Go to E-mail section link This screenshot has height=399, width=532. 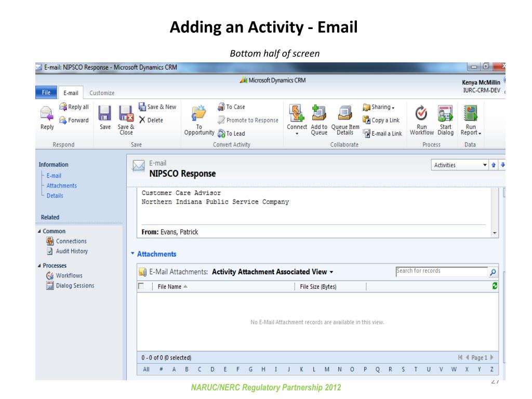(54, 176)
